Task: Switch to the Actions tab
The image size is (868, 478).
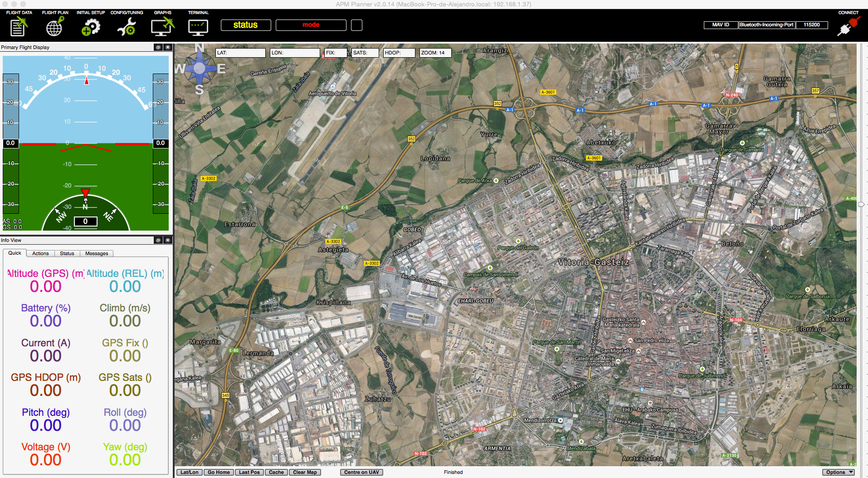Action: tap(40, 253)
